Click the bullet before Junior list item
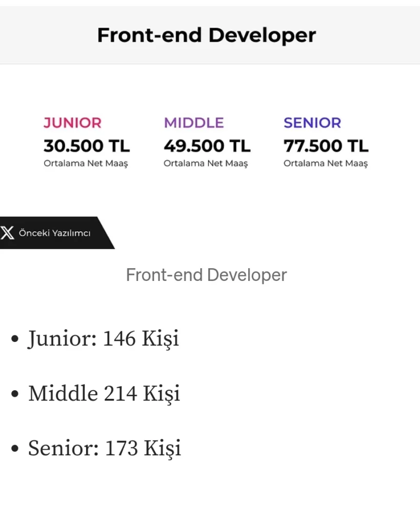Viewport: 420px width, 525px height. pyautogui.click(x=15, y=339)
